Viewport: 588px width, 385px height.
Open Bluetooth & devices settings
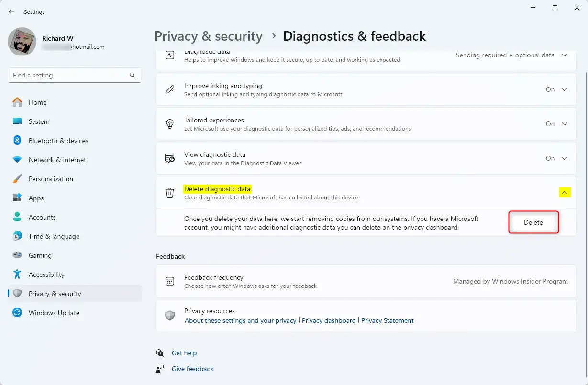click(x=58, y=141)
